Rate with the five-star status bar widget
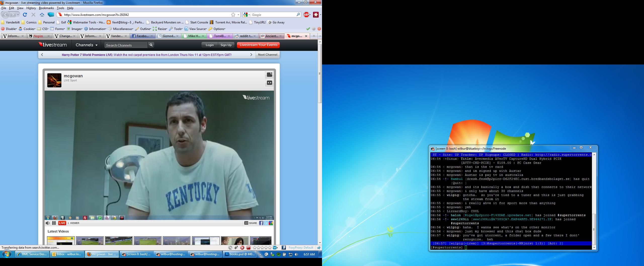This screenshot has width=644, height=266. [262, 248]
